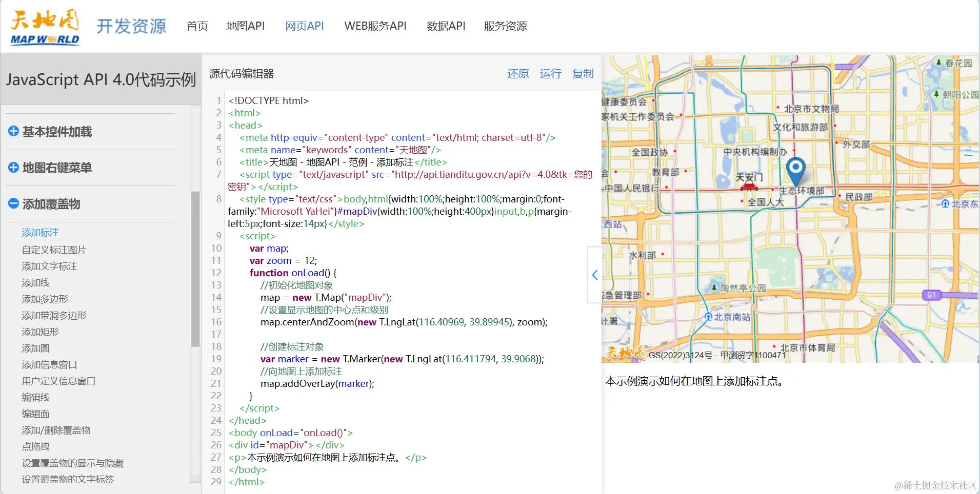Select the 添加矩形 example
Viewport: 980px width, 494px height.
40,332
